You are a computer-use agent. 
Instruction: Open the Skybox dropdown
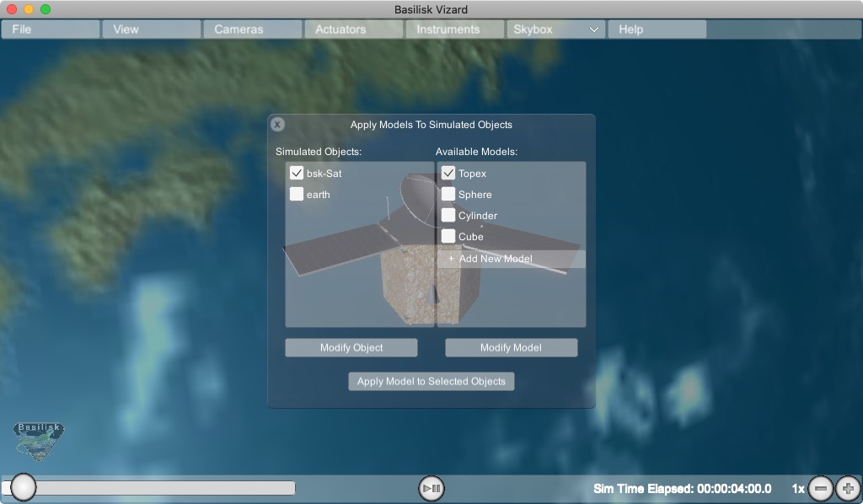(555, 29)
